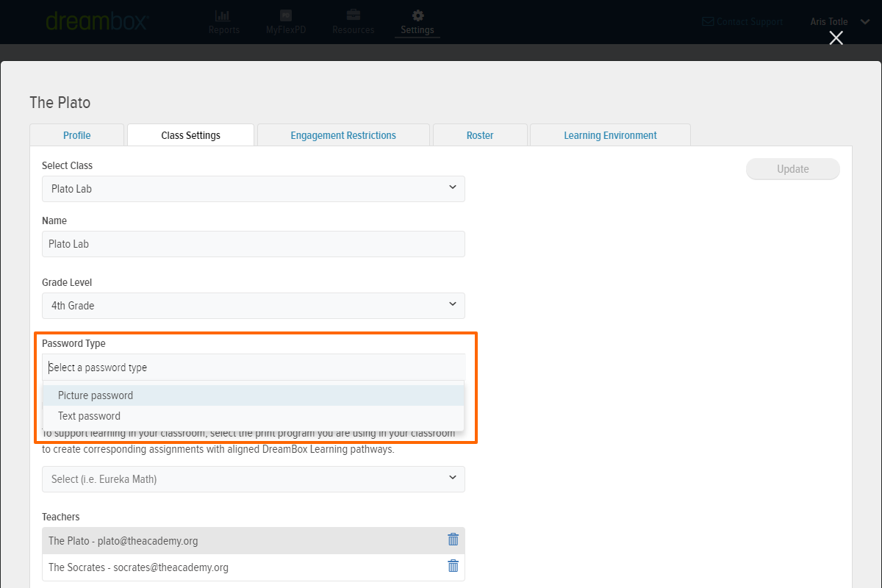Open the Roster tab
The height and width of the screenshot is (588, 882).
tap(479, 135)
